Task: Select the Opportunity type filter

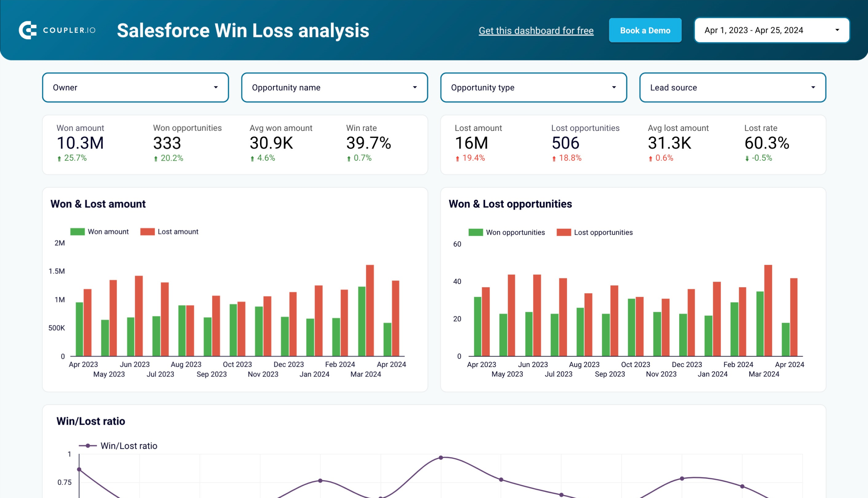Action: tap(533, 87)
